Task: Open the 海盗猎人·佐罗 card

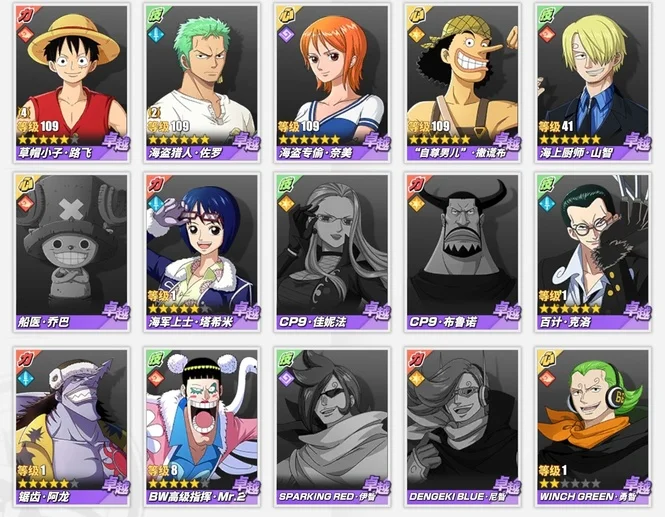Action: click(x=202, y=84)
